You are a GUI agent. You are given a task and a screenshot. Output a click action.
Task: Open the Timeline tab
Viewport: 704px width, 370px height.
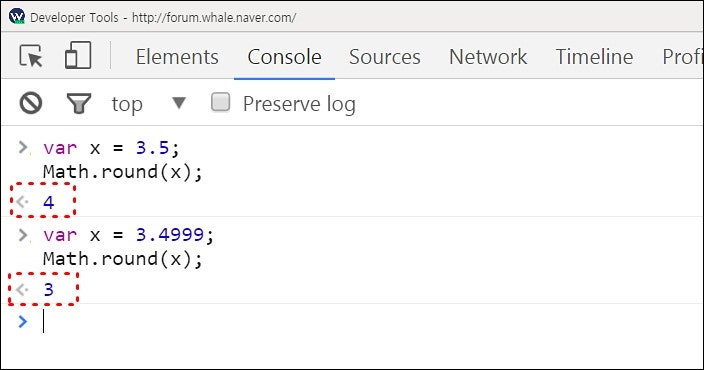pos(594,57)
